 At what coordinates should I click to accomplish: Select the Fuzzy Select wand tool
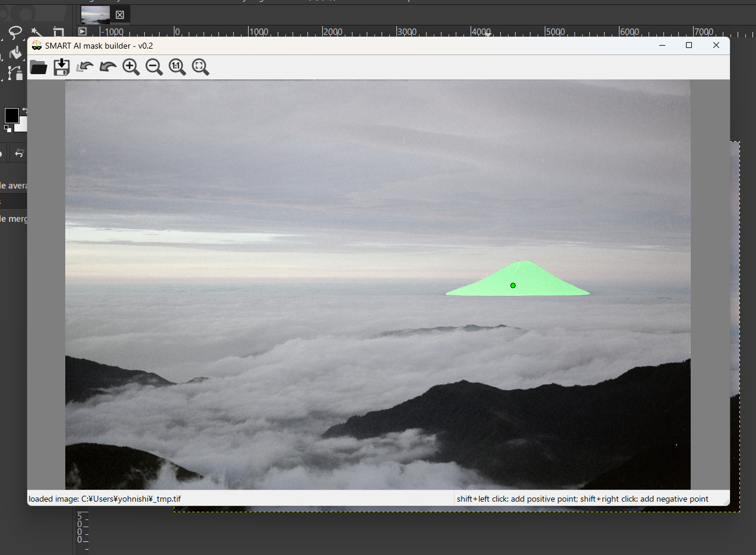tap(36, 33)
